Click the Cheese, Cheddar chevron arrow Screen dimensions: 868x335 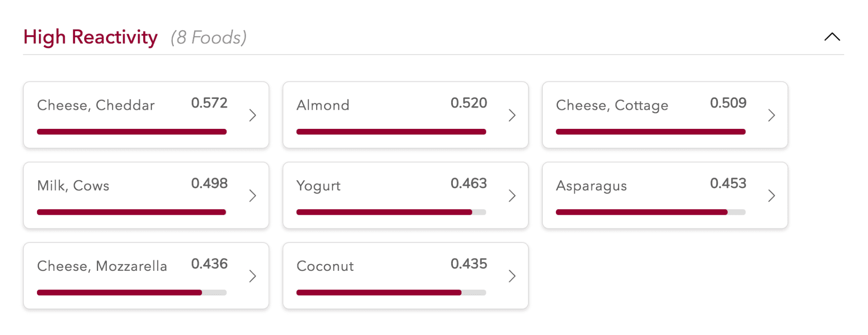tap(252, 115)
